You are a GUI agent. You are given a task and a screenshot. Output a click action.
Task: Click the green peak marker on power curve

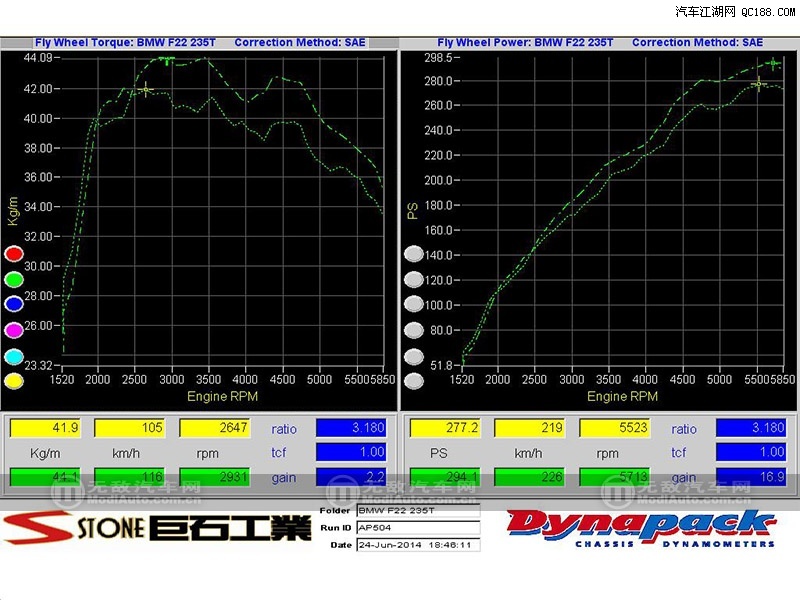pos(773,63)
